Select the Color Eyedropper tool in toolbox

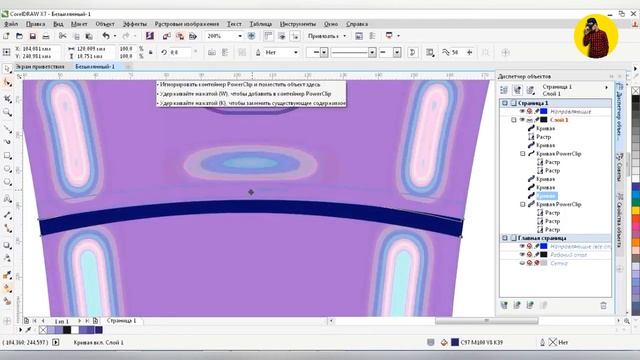7,275
